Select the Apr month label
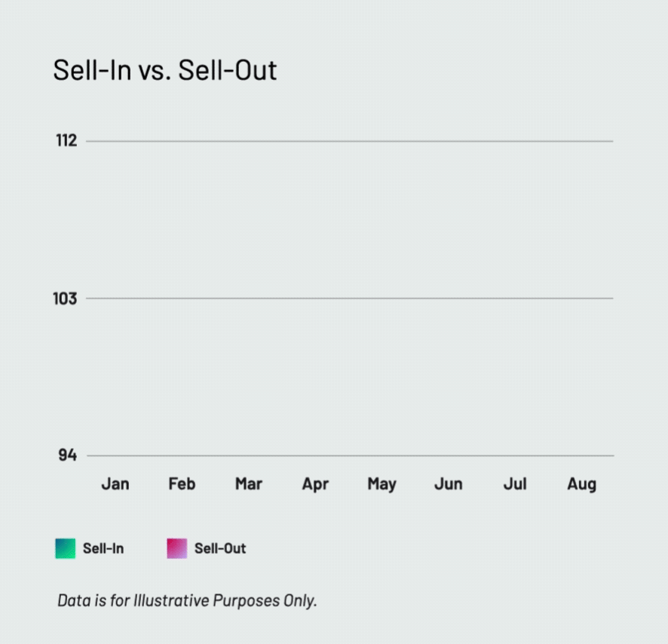Viewport: 668px width, 644px height. coord(315,484)
